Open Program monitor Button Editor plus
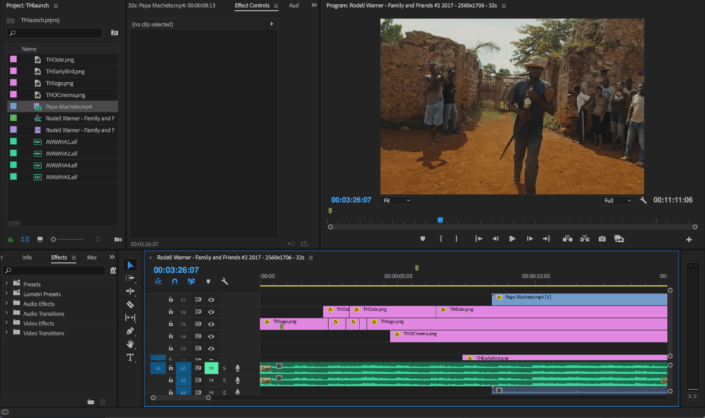 coord(689,240)
